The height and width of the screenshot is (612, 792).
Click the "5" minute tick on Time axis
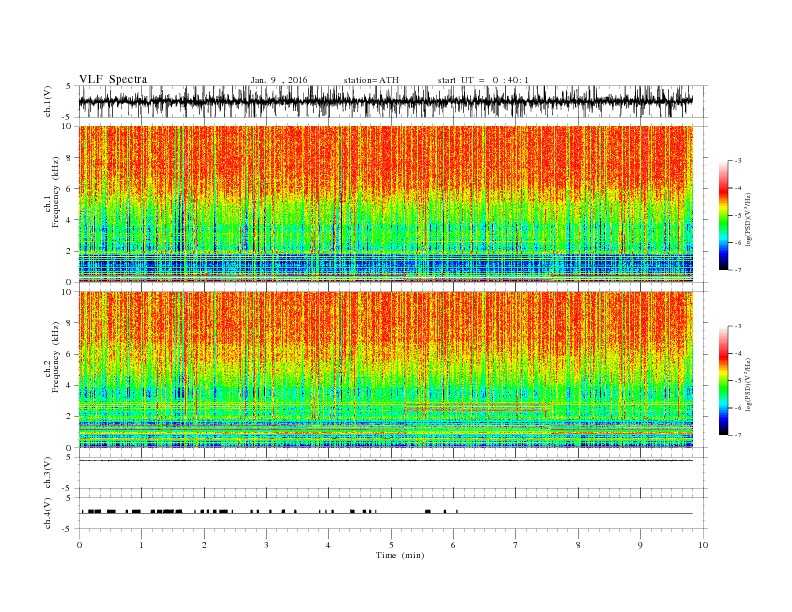pyautogui.click(x=391, y=545)
